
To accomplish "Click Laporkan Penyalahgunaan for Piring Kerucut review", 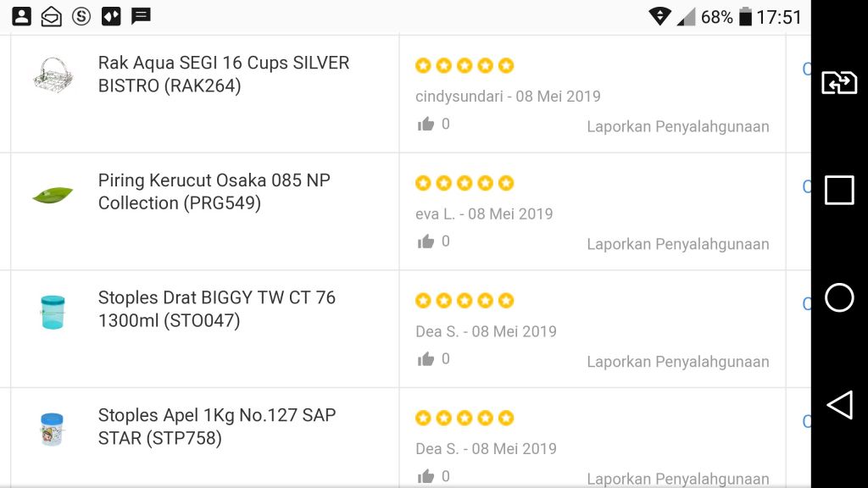I will tap(677, 244).
